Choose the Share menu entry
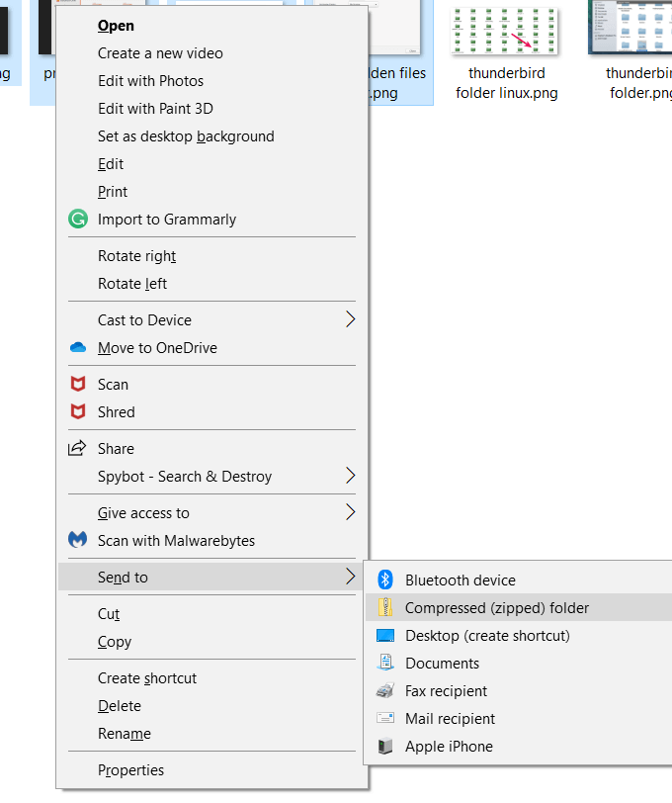Image resolution: width=672 pixels, height=803 pixels. pyautogui.click(x=211, y=449)
